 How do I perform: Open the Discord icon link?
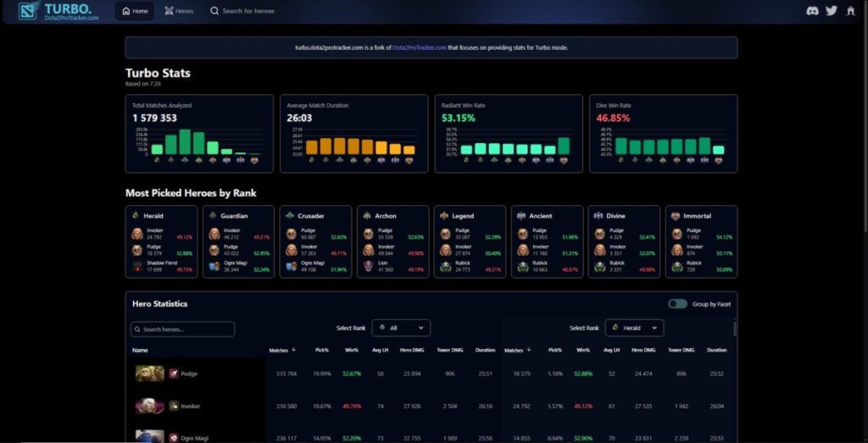click(x=812, y=10)
